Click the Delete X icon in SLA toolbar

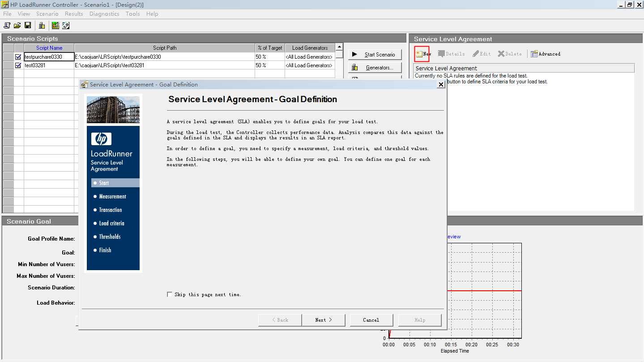[x=501, y=54]
